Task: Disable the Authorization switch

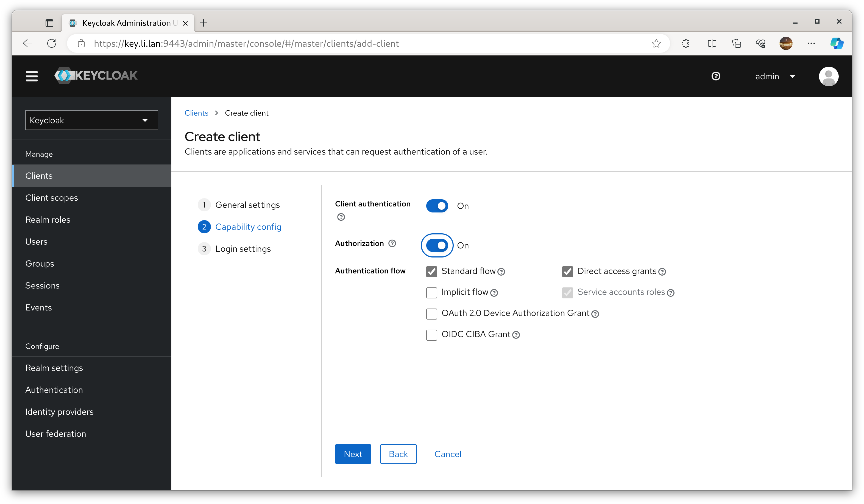Action: coord(437,245)
